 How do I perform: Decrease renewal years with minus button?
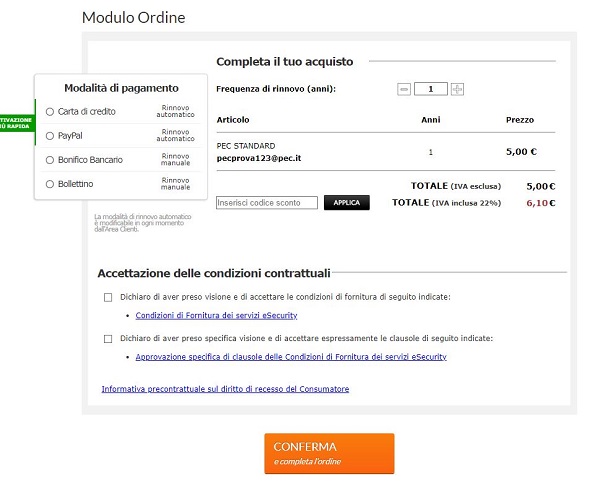pyautogui.click(x=404, y=89)
